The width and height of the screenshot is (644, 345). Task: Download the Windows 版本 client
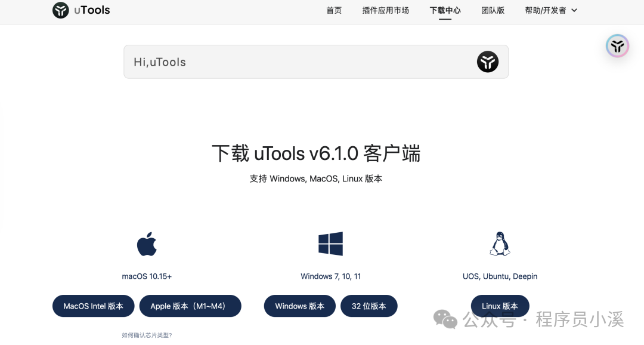299,306
